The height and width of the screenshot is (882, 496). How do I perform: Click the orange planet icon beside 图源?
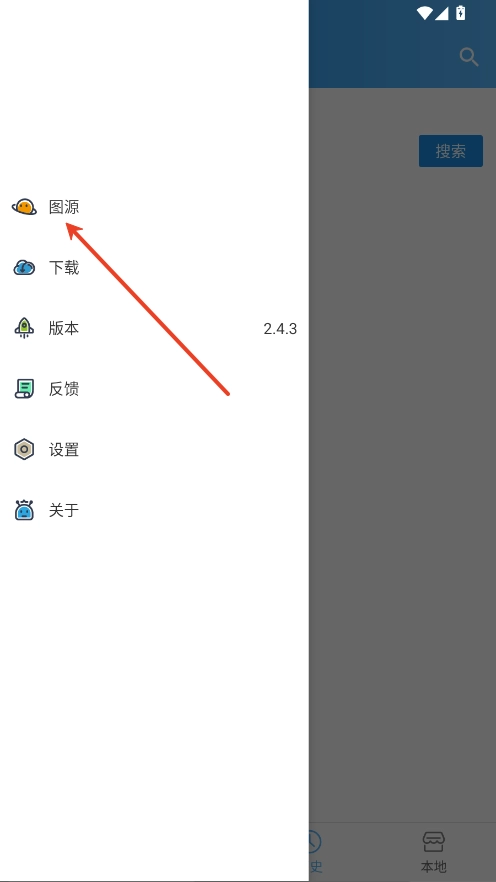[x=24, y=207]
